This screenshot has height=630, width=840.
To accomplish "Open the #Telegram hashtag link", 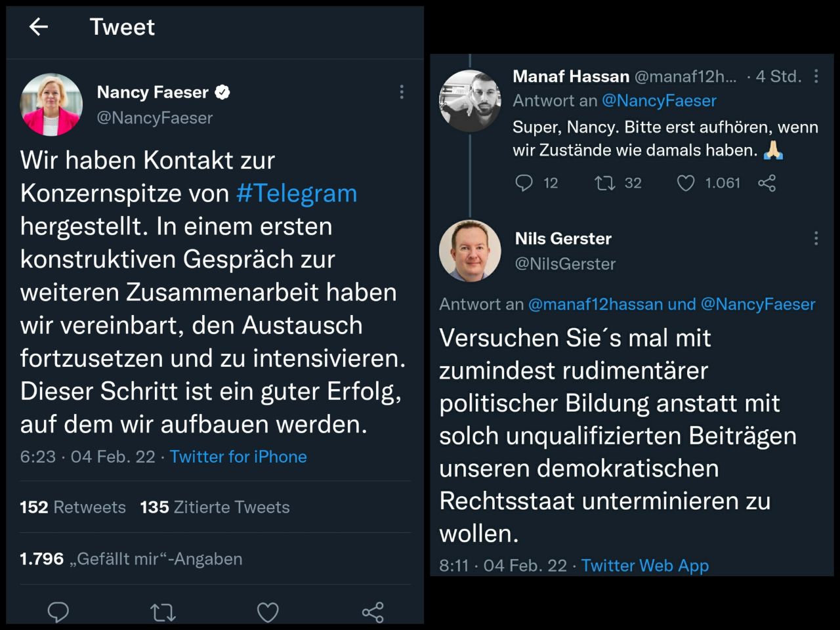I will pos(297,194).
